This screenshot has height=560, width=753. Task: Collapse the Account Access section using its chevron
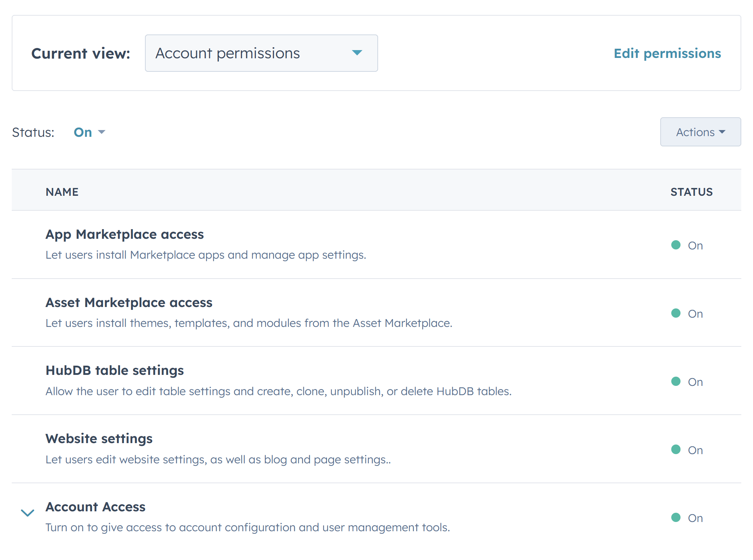[27, 513]
